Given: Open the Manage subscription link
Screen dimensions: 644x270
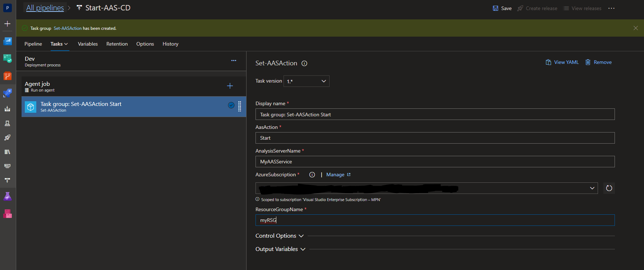Looking at the screenshot, I should (x=338, y=175).
